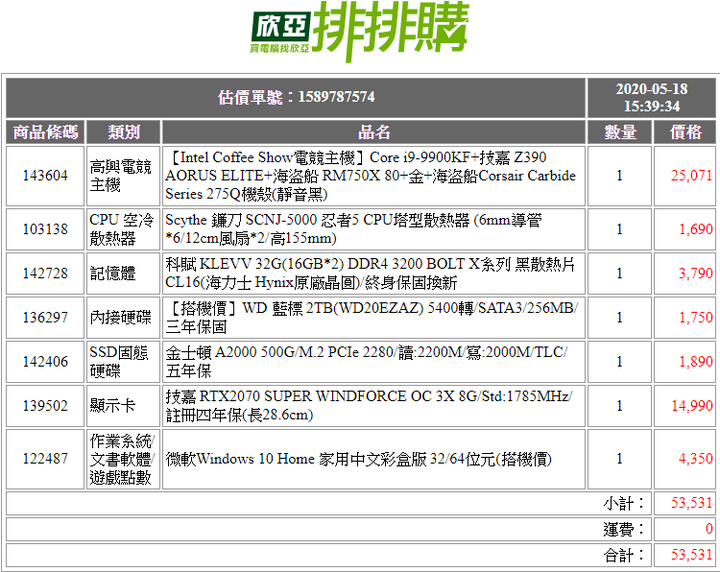Select barcode 136297

point(45,317)
